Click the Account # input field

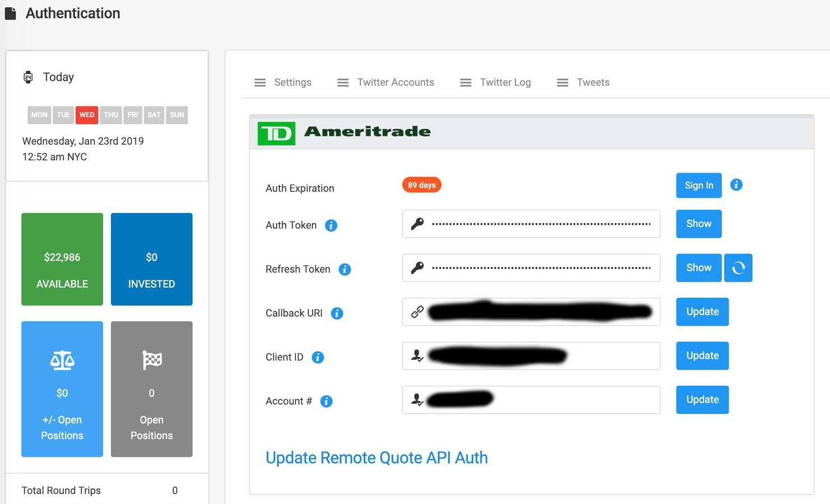point(531,400)
